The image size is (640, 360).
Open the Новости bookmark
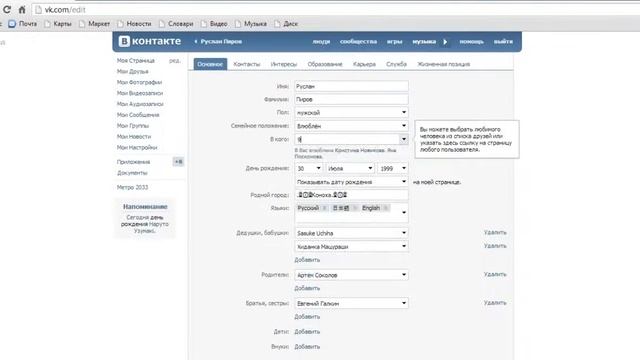[x=134, y=24]
